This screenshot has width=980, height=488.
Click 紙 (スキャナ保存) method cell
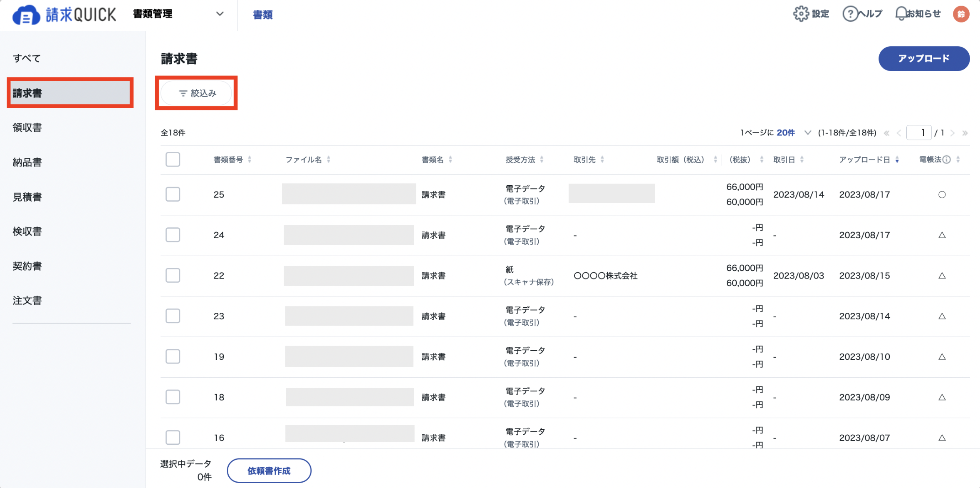pyautogui.click(x=528, y=276)
